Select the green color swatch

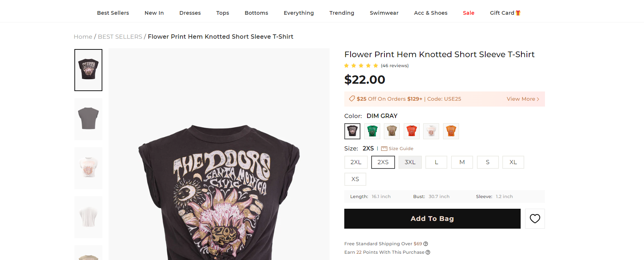click(x=372, y=131)
